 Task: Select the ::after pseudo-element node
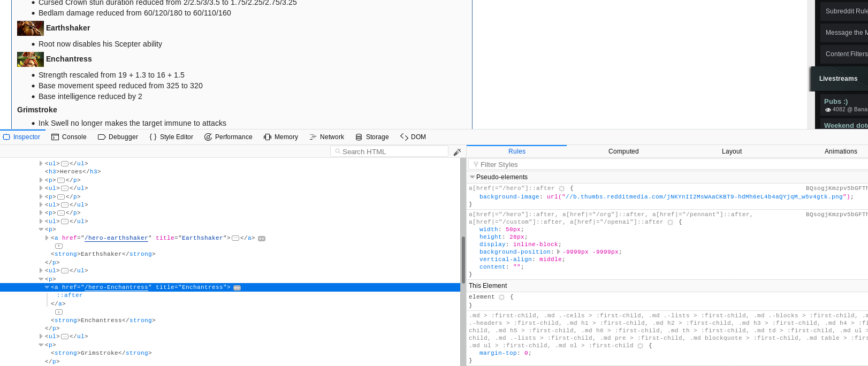[70, 295]
